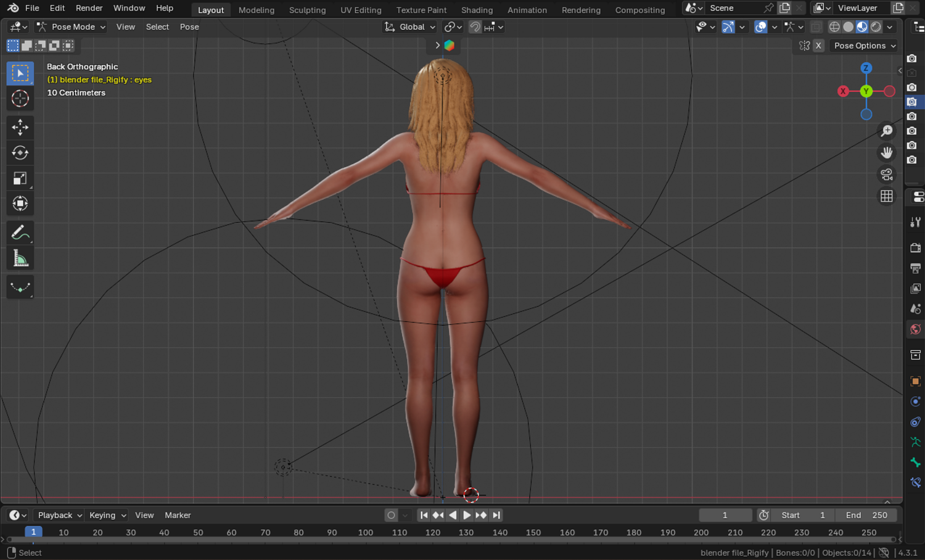Image resolution: width=925 pixels, height=560 pixels.
Task: Toggle auto keying record button
Action: 391,515
